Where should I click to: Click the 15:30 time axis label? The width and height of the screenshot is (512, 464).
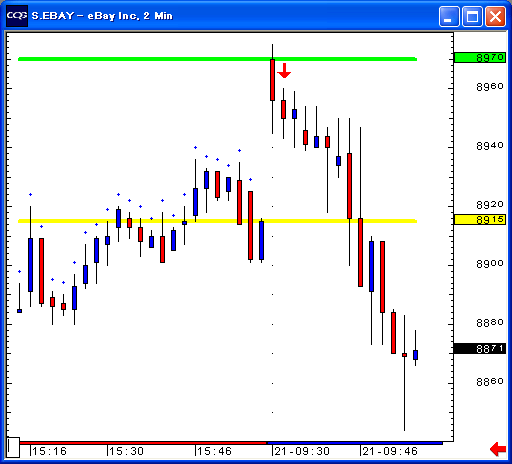[126, 451]
